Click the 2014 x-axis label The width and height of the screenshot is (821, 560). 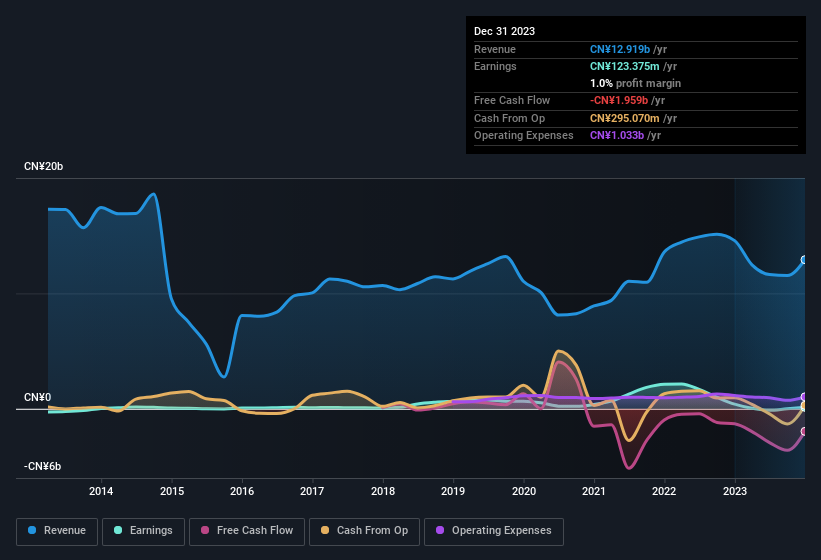101,491
